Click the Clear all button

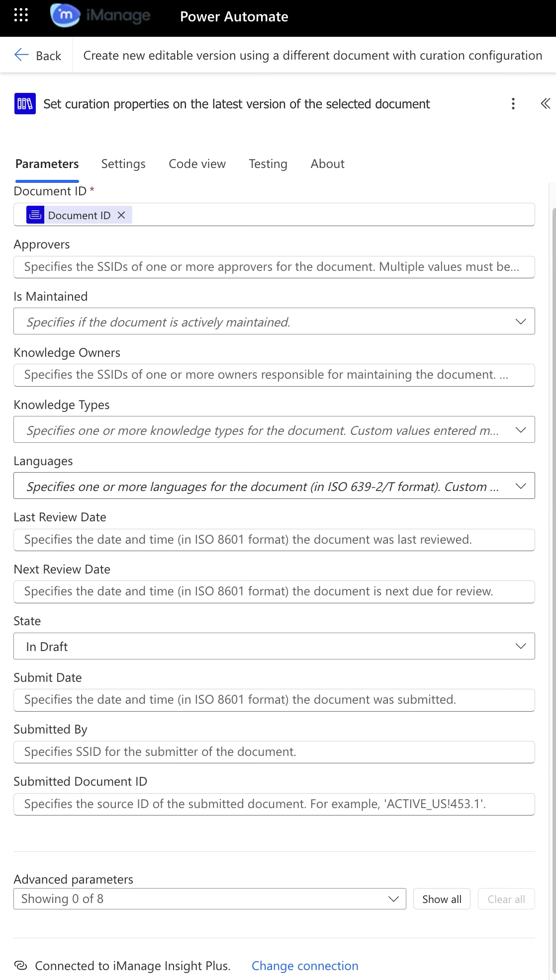tap(506, 899)
